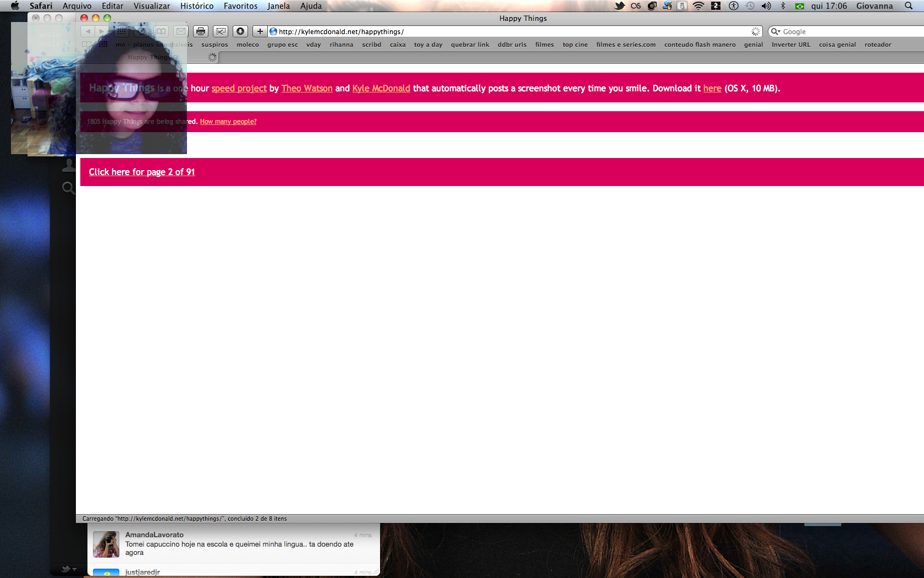The image size is (924, 578).
Task: Open the 'scribd' bookmark
Action: [x=372, y=45]
